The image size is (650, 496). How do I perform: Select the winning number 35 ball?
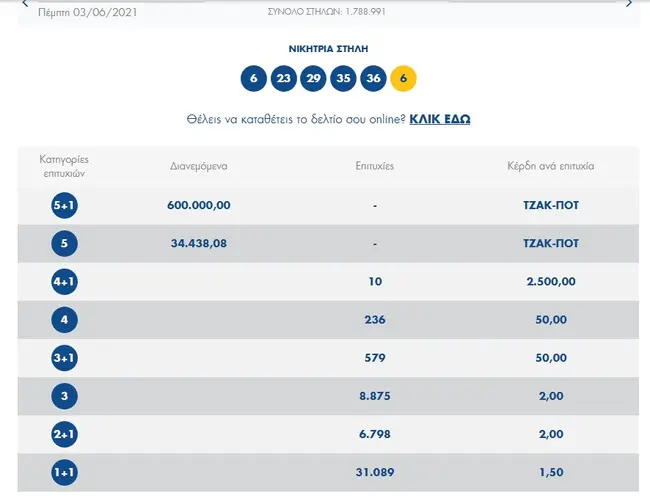[x=344, y=79]
